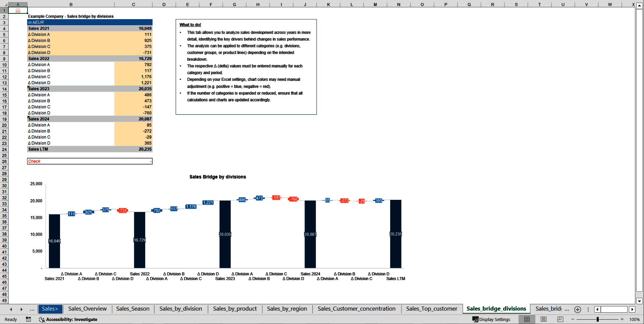Switch to Normal view in the status bar
644x324 pixels.
click(527, 319)
